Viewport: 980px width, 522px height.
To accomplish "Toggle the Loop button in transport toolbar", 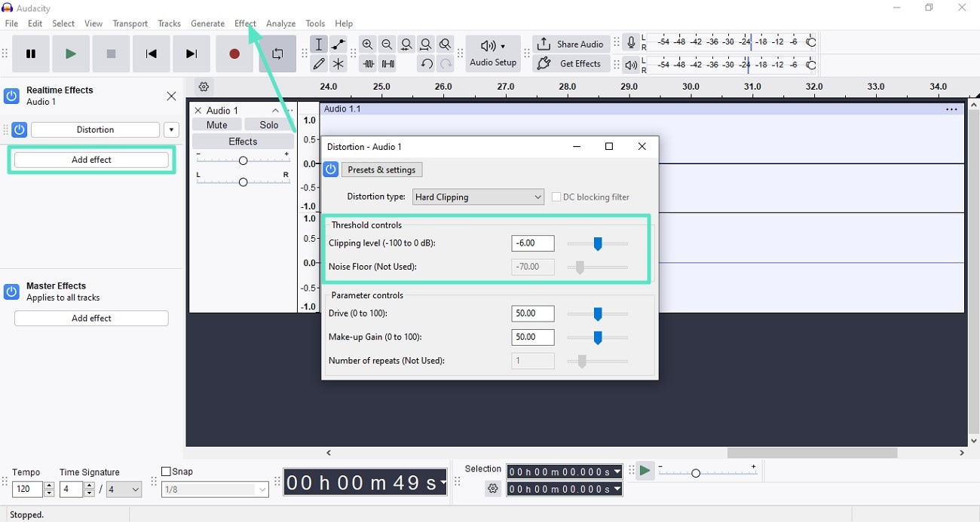I will point(277,53).
